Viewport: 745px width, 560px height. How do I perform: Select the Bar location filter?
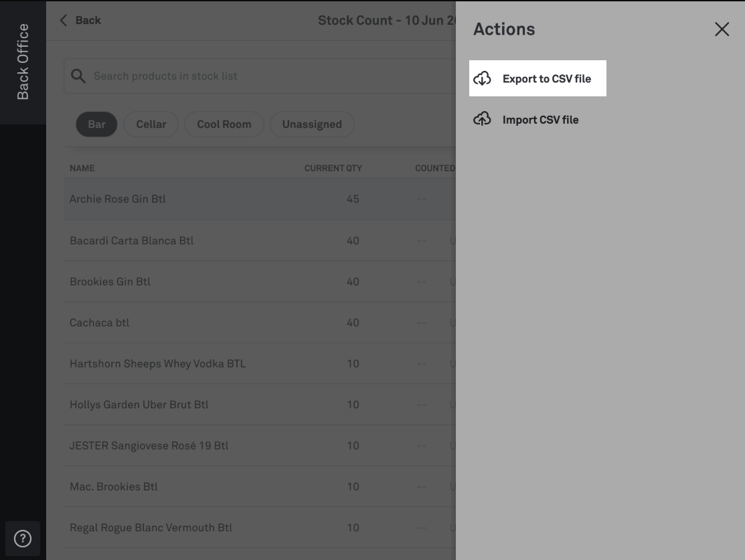coord(96,124)
